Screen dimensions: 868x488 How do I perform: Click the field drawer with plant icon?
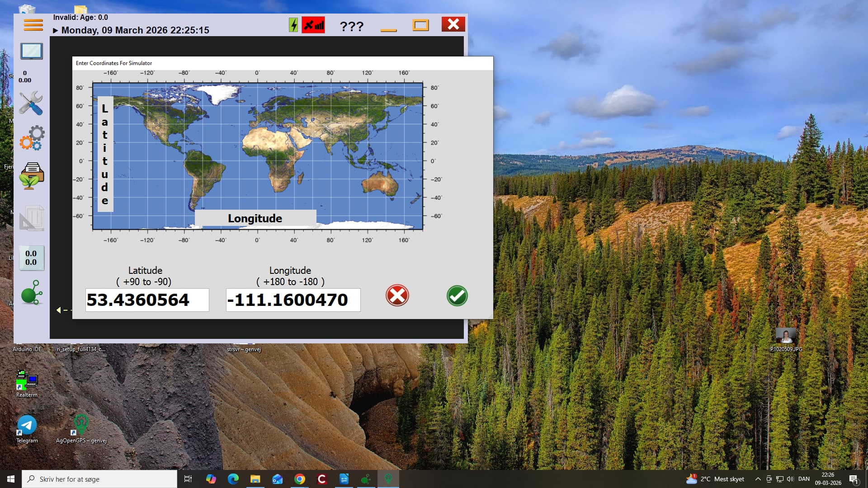tap(31, 176)
